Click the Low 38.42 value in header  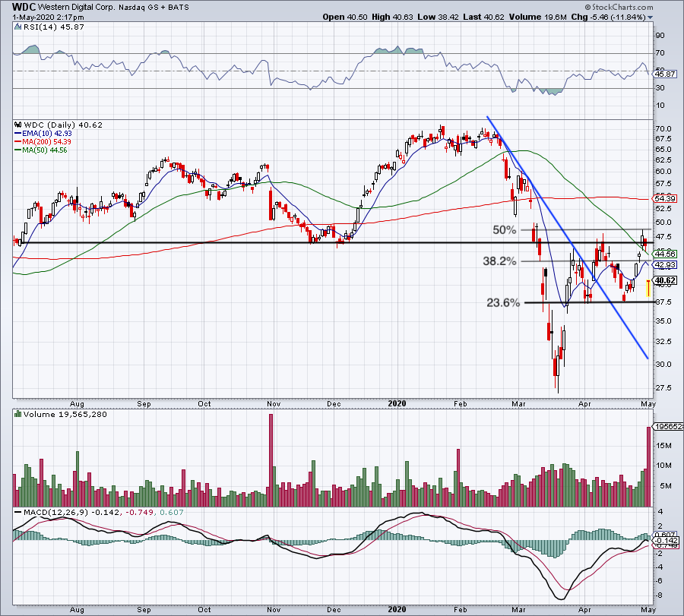coord(438,17)
